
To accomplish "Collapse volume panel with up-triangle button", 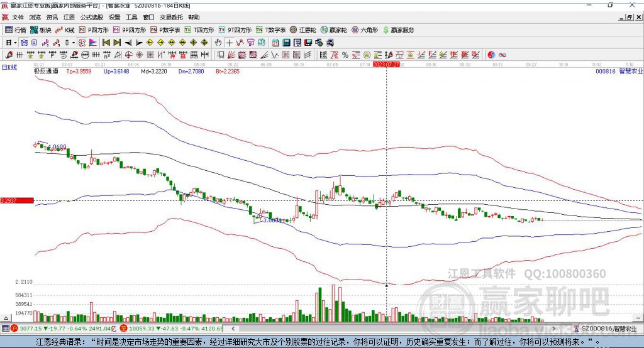I will [6, 318].
